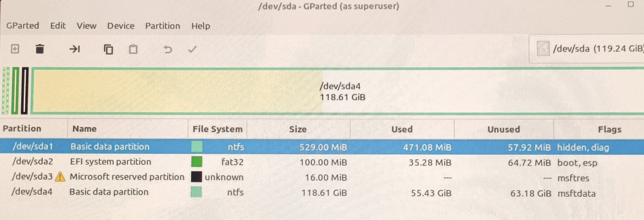
Task: Open the Device menu
Action: [x=121, y=26]
